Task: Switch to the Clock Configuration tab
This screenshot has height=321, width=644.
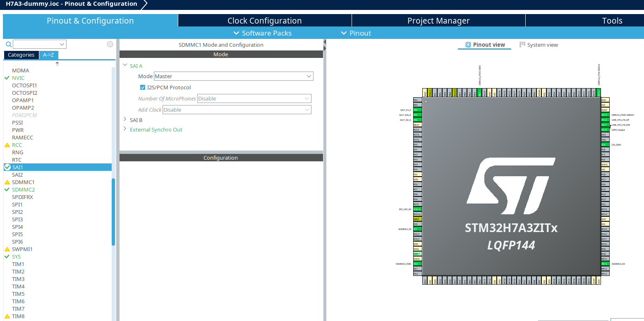Action: [264, 20]
